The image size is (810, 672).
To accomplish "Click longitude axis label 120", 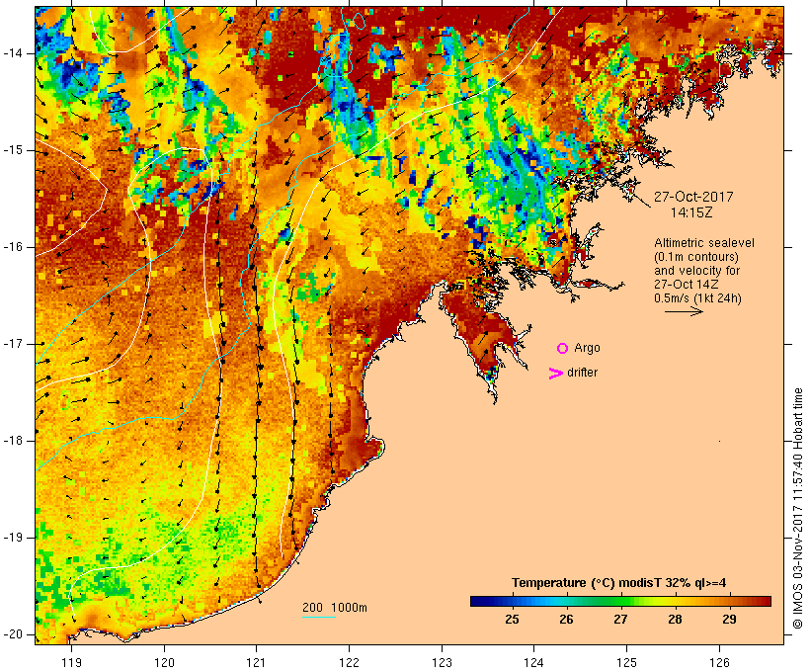I will [164, 663].
